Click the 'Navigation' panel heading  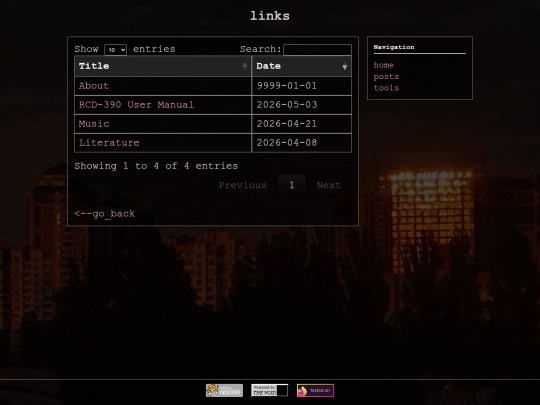394,47
